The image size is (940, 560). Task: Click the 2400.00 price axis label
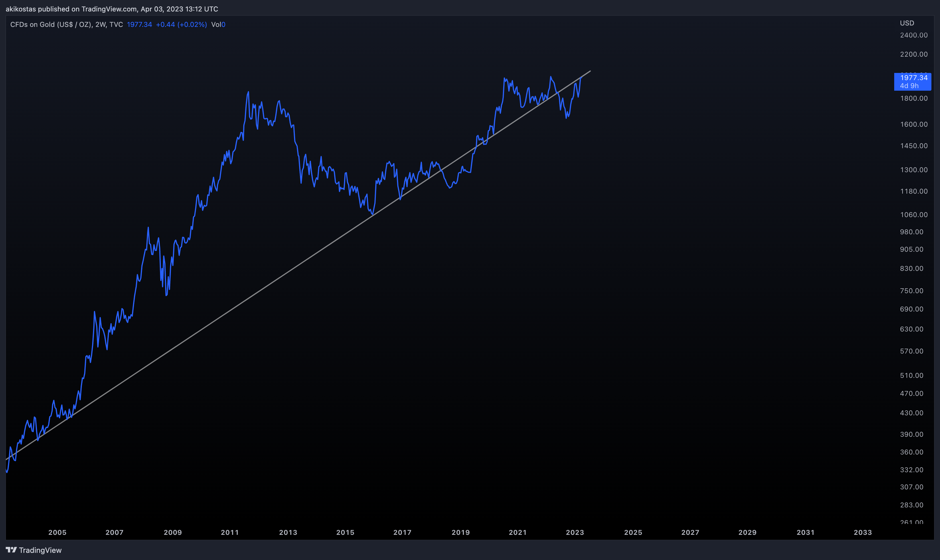pyautogui.click(x=914, y=35)
